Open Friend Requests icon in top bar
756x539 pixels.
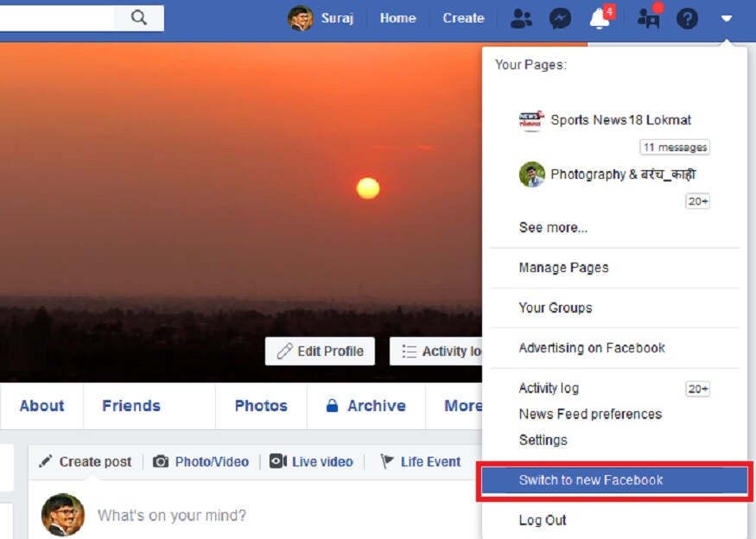521,18
